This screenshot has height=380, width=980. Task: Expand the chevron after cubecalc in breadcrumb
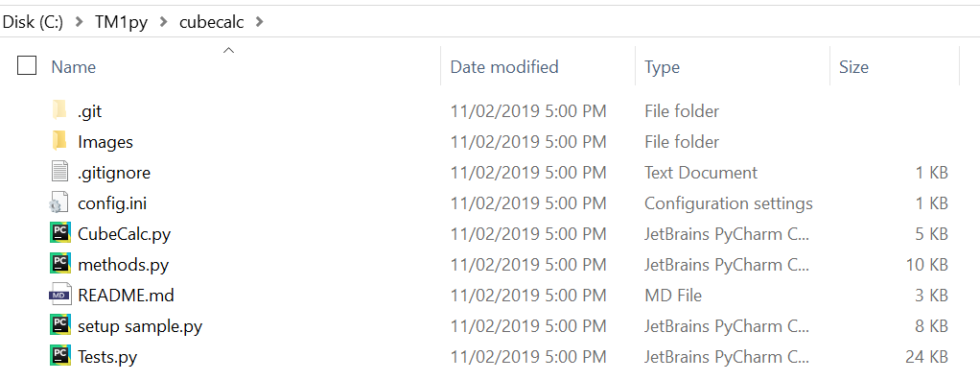[x=260, y=22]
